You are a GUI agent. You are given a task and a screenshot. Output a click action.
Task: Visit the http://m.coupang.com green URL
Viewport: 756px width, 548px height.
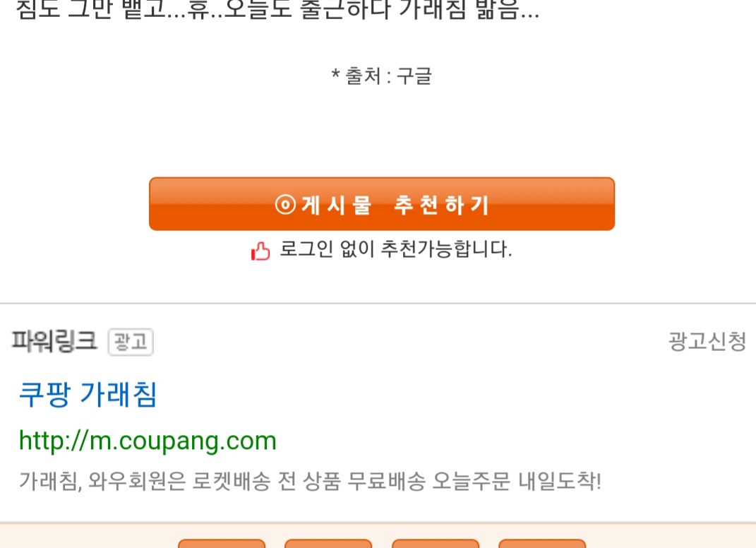click(148, 441)
